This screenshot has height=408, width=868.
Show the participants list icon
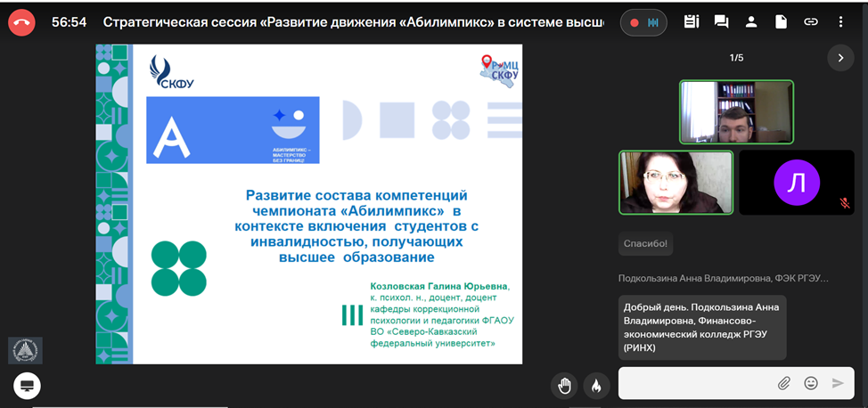tap(751, 22)
